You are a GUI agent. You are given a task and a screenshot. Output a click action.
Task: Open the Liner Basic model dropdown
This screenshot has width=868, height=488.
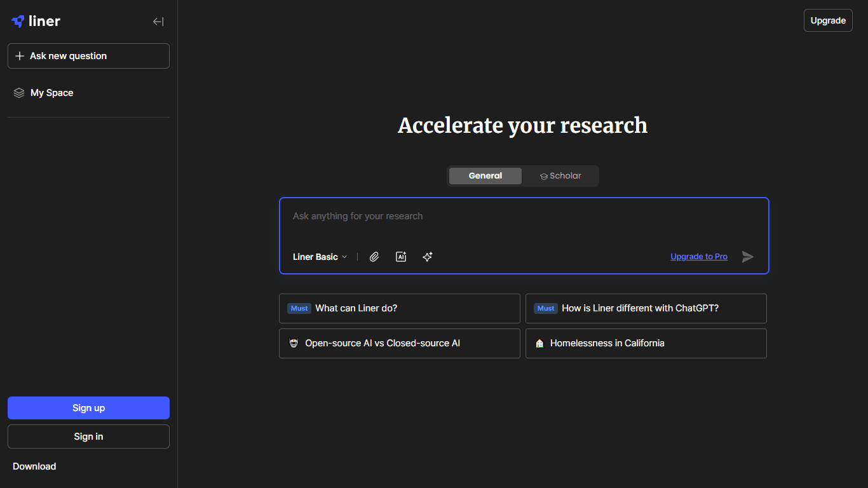(316, 257)
